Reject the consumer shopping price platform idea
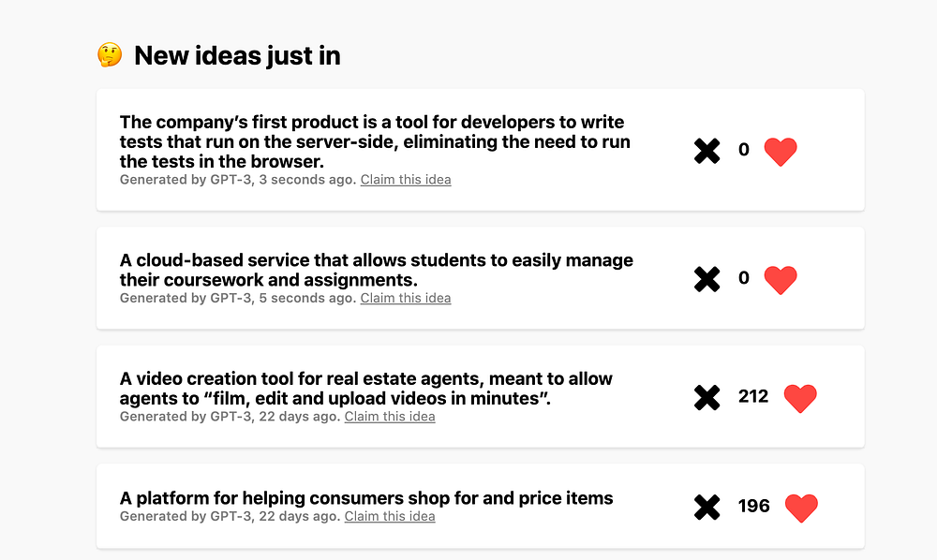 [x=707, y=508]
